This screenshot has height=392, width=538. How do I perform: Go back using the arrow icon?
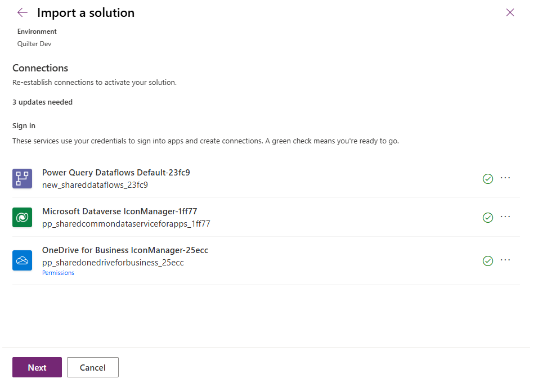click(23, 13)
